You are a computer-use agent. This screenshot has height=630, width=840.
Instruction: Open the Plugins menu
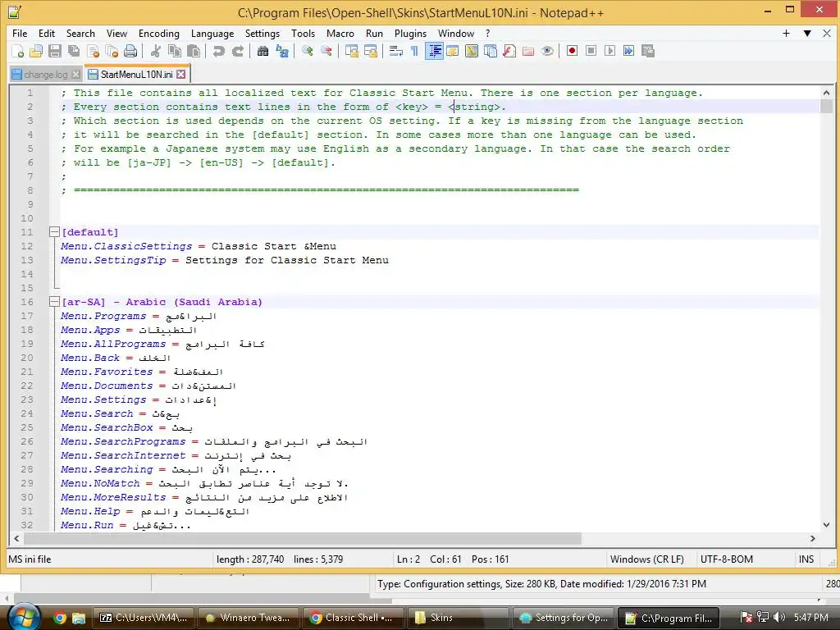[x=410, y=33]
